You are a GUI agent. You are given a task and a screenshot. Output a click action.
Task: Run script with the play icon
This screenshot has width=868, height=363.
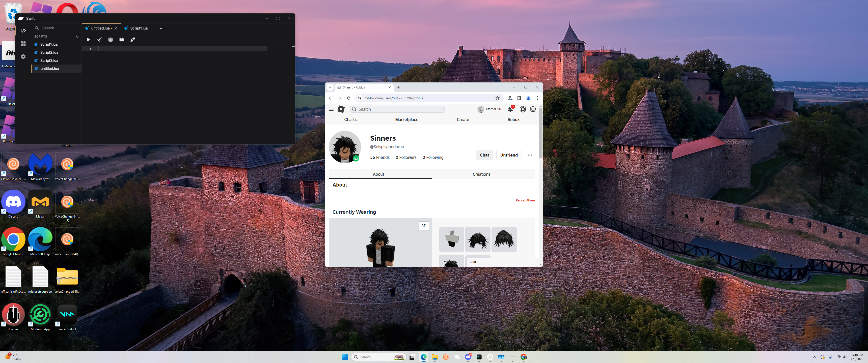(x=89, y=40)
